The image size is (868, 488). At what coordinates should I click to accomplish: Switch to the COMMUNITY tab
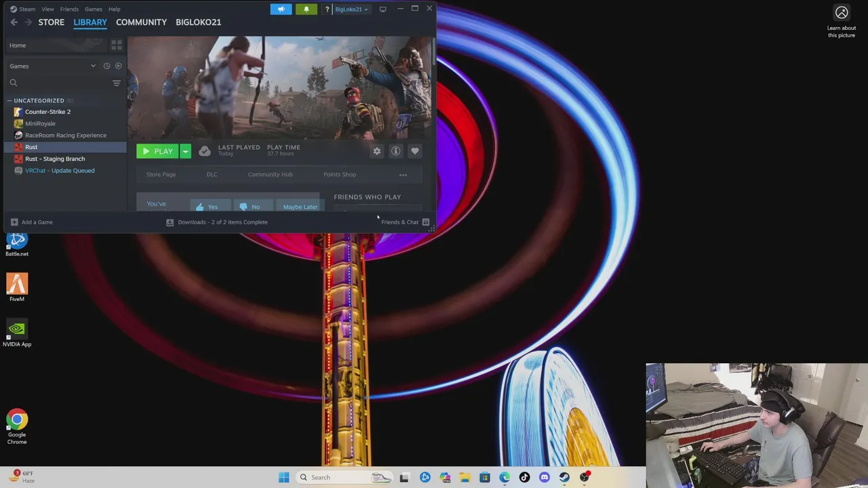pyautogui.click(x=141, y=22)
